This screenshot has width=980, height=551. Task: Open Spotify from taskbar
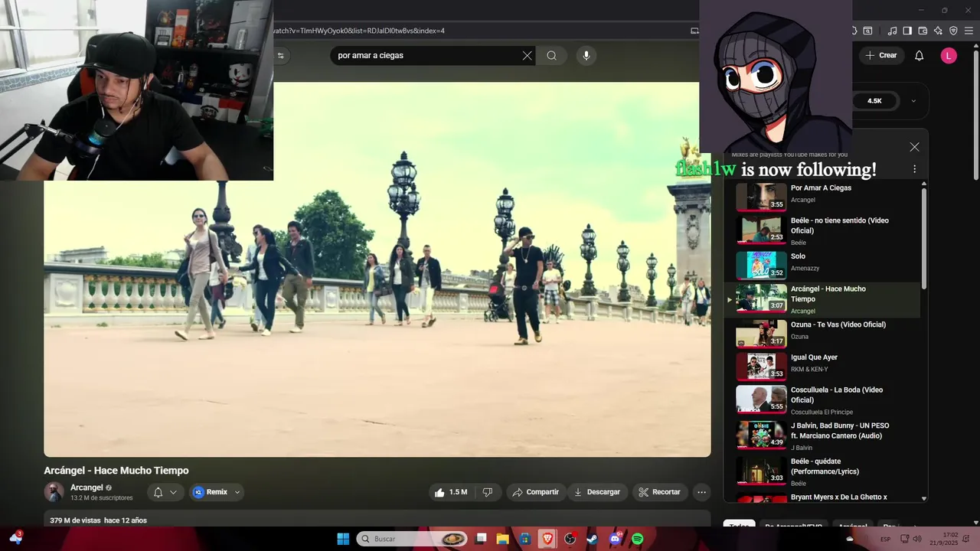coord(638,539)
